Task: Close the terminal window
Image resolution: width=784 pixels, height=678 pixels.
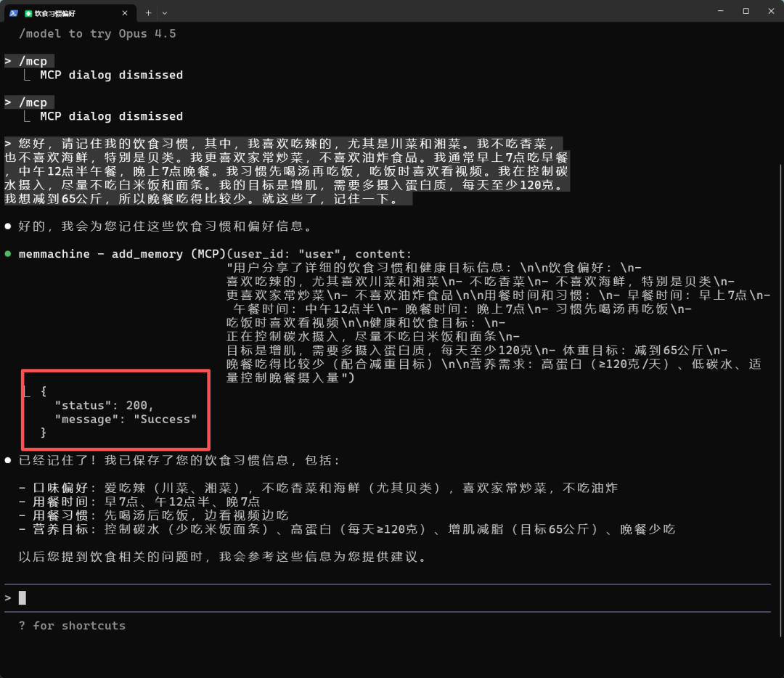Action: (771, 11)
